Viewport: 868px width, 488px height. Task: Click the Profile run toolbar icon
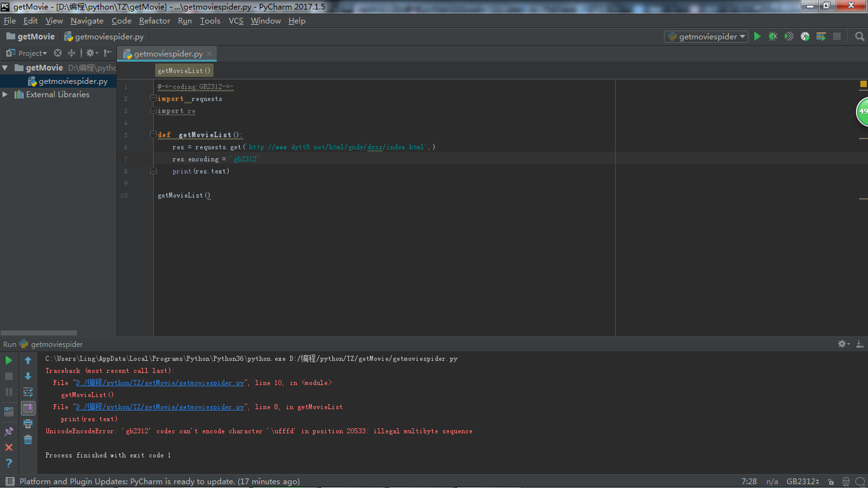805,37
